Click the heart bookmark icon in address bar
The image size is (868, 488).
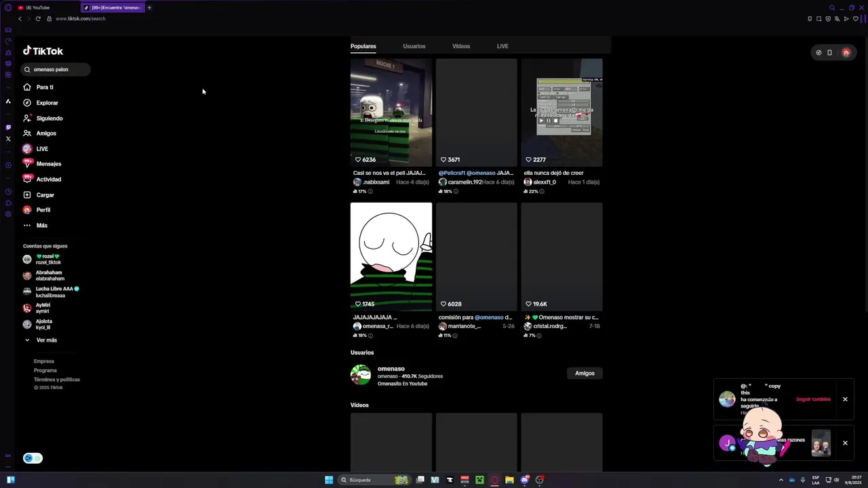(x=855, y=18)
